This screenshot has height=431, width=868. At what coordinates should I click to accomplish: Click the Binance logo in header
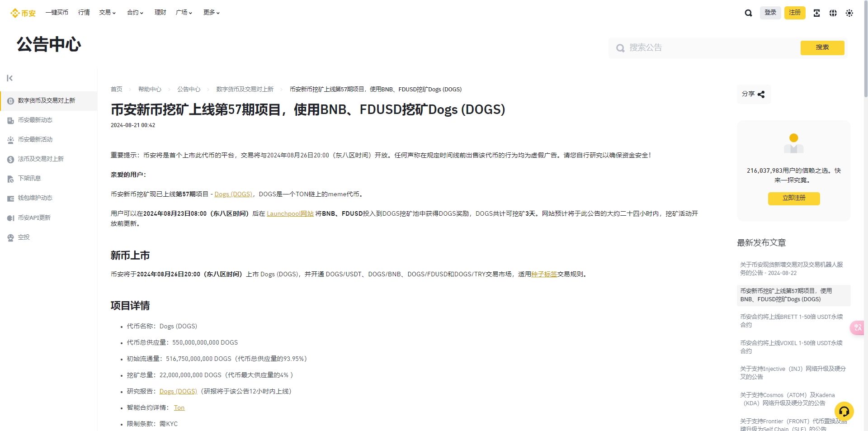point(23,13)
